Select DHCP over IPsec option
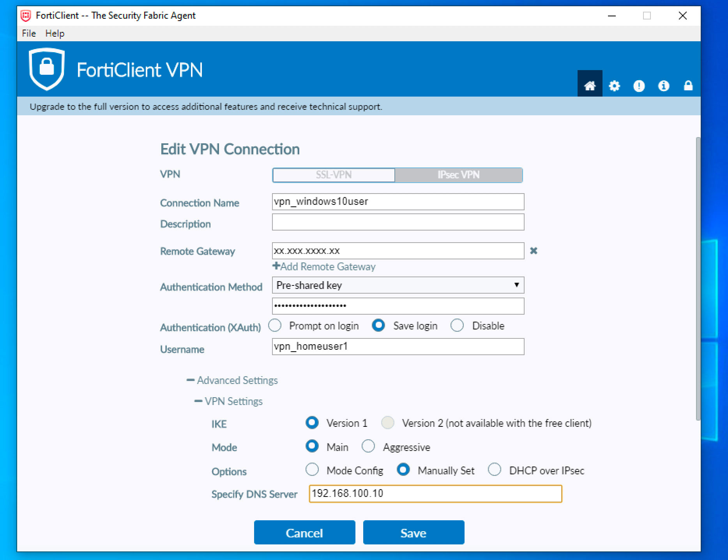 (x=495, y=470)
